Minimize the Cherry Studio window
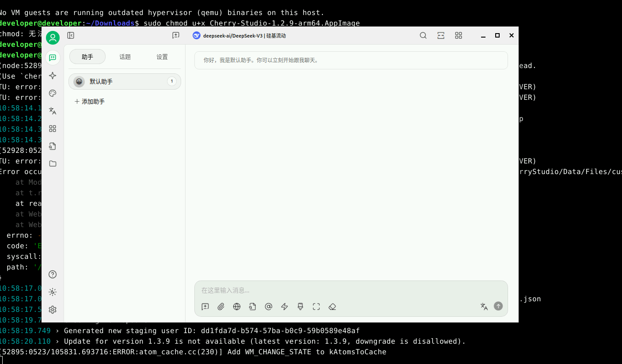Image resolution: width=622 pixels, height=364 pixels. [483, 35]
